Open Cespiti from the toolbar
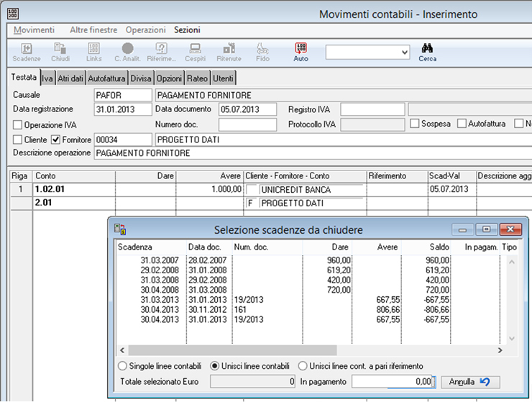Screen dimensions: 532x402 [194, 52]
